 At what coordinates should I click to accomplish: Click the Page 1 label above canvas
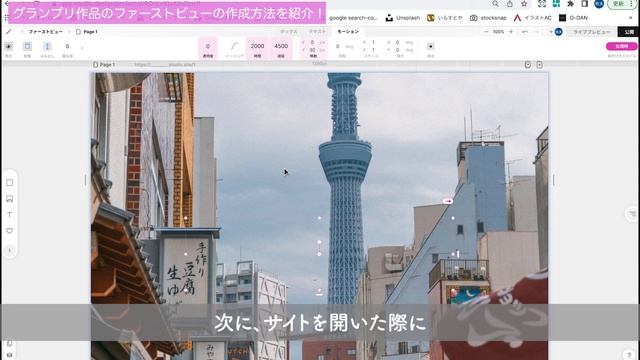pos(104,64)
